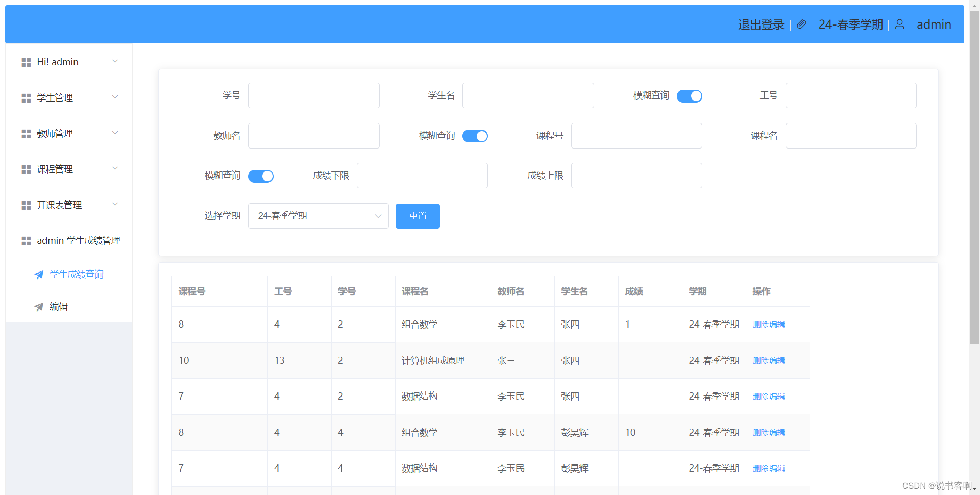Click the grid icon beside 教师管理

[x=26, y=134]
